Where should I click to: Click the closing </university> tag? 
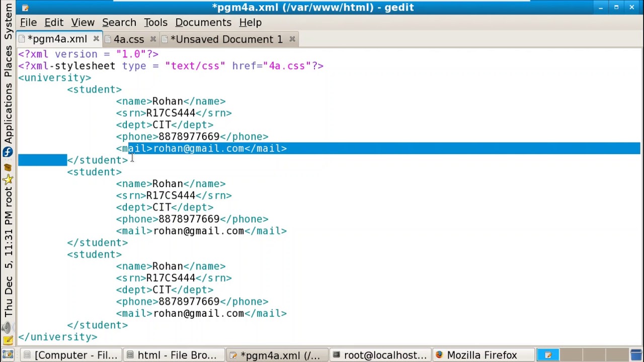tap(58, 337)
